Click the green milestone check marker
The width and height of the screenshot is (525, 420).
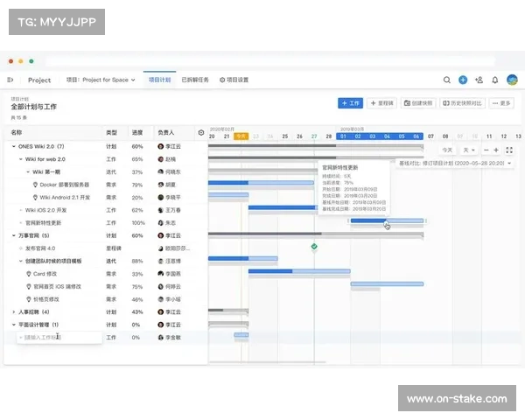click(314, 248)
